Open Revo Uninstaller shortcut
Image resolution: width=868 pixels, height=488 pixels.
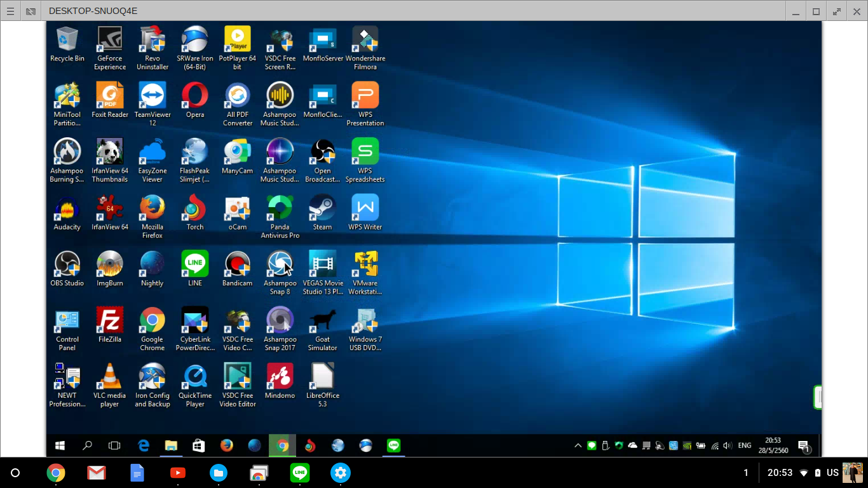pos(153,48)
